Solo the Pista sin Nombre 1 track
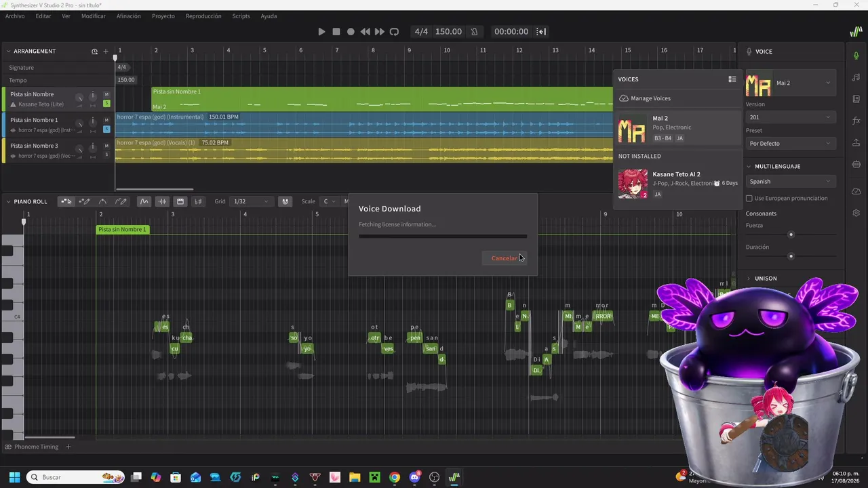Screen dimensions: 868x488 point(106,129)
